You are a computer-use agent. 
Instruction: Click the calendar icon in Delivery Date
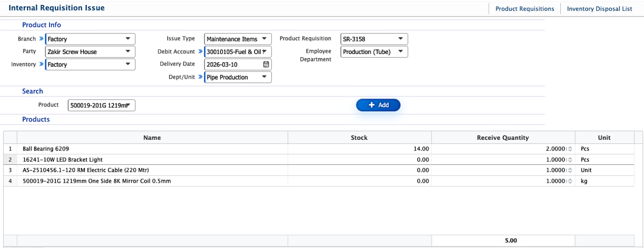pos(266,64)
